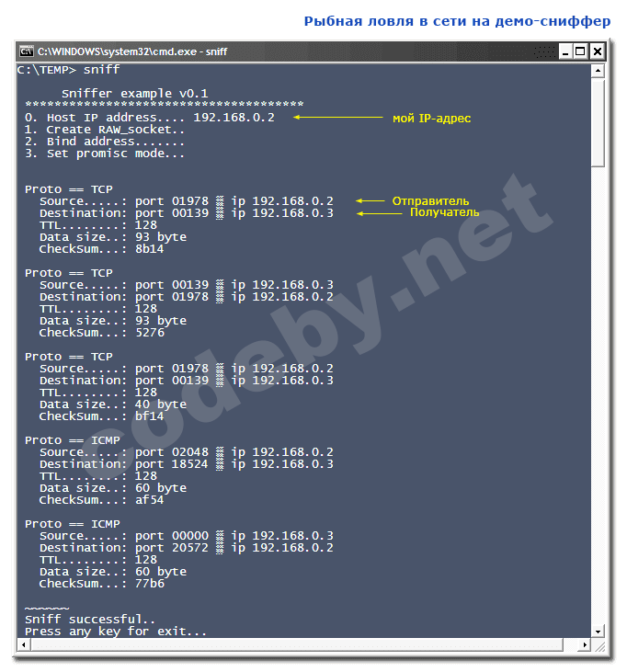Click the first Proto == ICMP line
Image resolution: width=627 pixels, height=672 pixels.
[73, 440]
